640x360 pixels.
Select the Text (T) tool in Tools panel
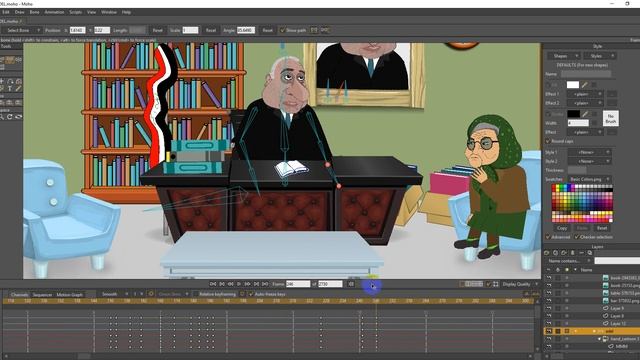(x=10, y=89)
